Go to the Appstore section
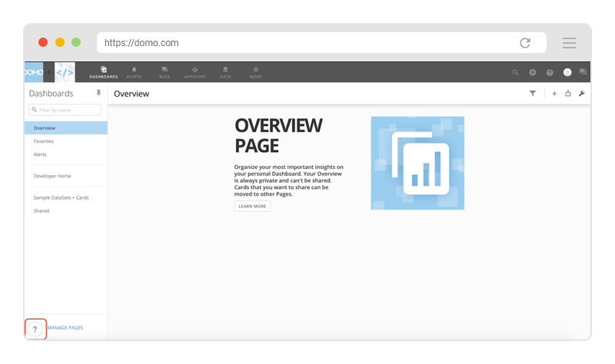This screenshot has height=364, width=615. point(194,72)
